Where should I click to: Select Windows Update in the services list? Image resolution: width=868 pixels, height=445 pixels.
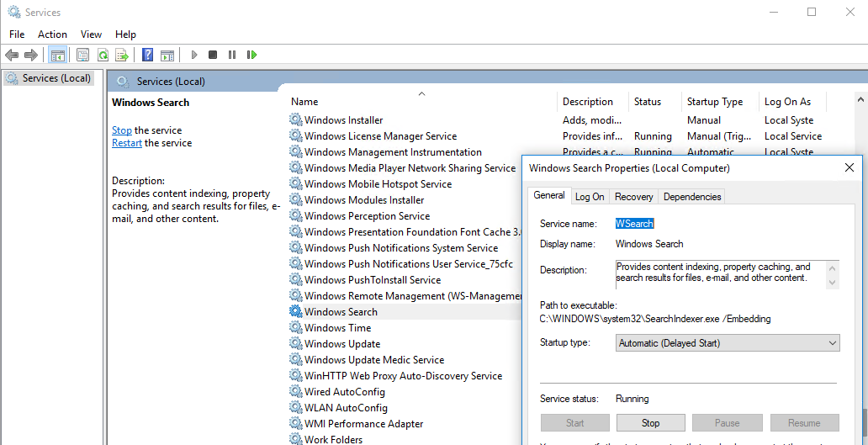(x=342, y=344)
